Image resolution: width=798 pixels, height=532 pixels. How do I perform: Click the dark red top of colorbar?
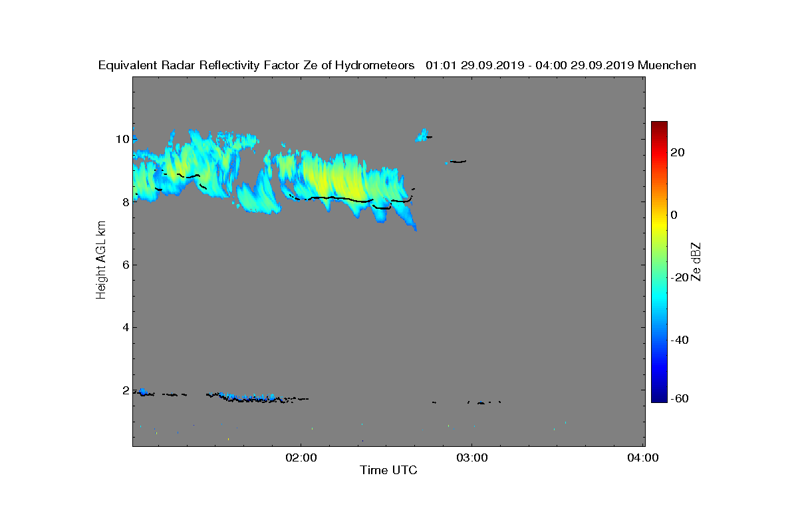(659, 126)
